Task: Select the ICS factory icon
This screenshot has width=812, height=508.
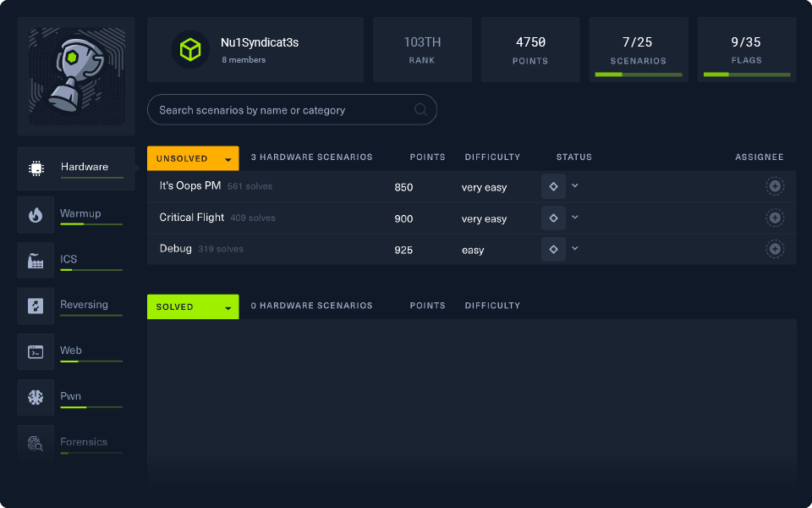Action: (36, 260)
